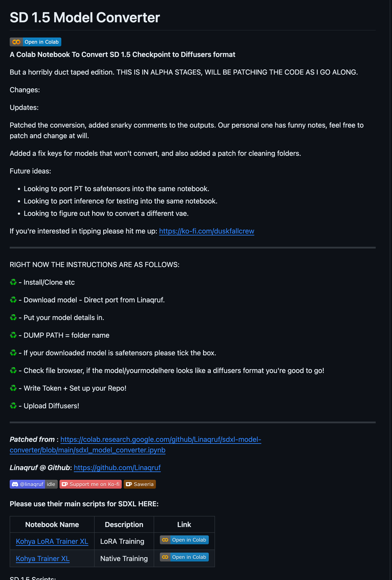This screenshot has width=392, height=580.
Task: Open the Kohya Trainer XL link
Action: [43, 559]
